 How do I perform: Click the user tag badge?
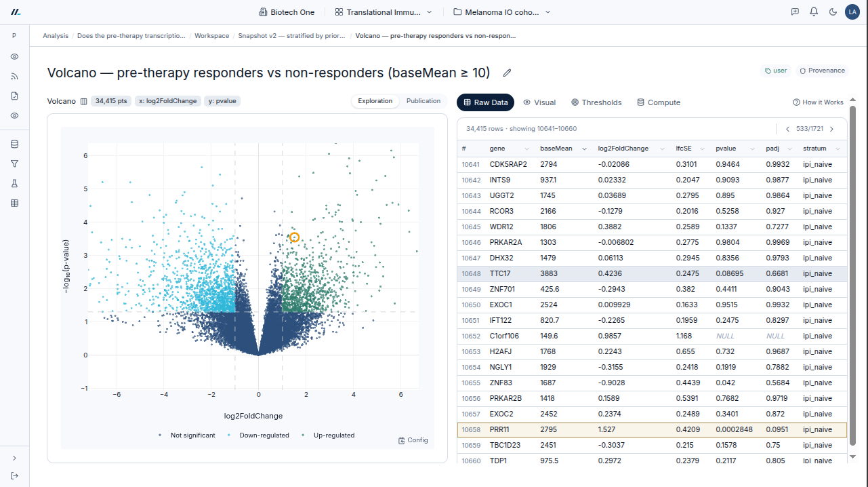(x=776, y=71)
